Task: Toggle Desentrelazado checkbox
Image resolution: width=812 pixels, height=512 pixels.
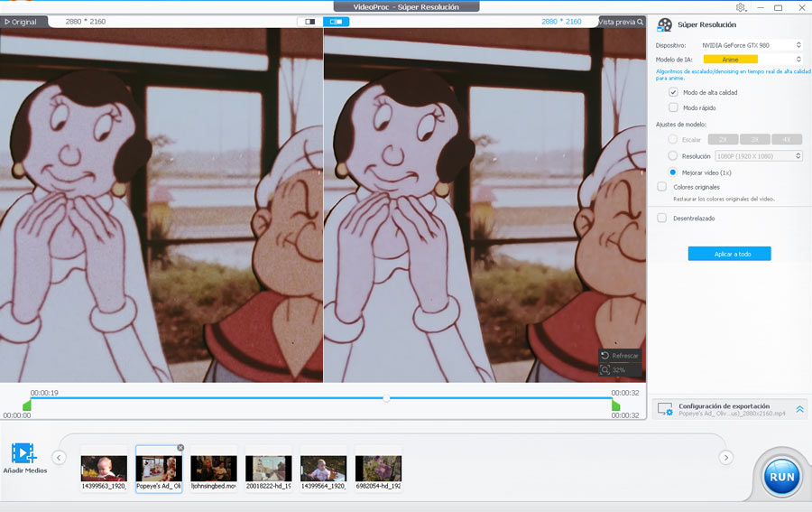Action: click(662, 218)
